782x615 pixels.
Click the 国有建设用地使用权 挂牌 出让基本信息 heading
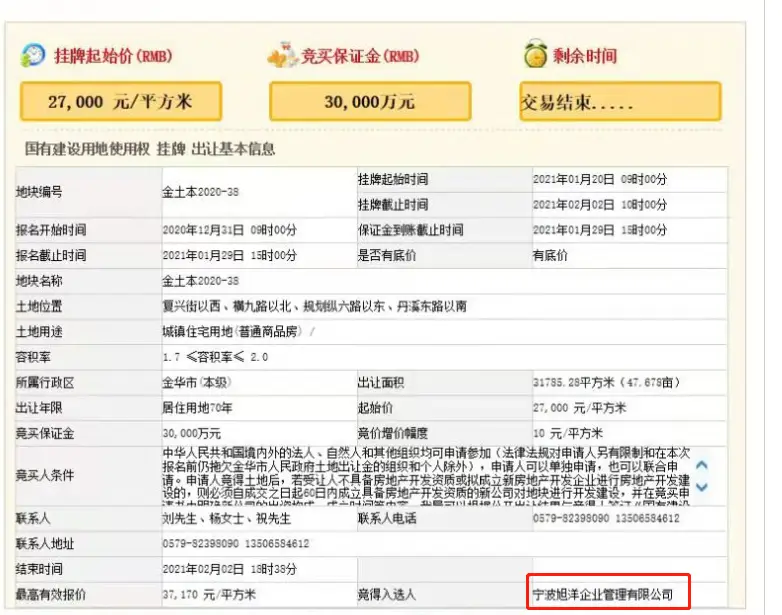[x=150, y=149]
